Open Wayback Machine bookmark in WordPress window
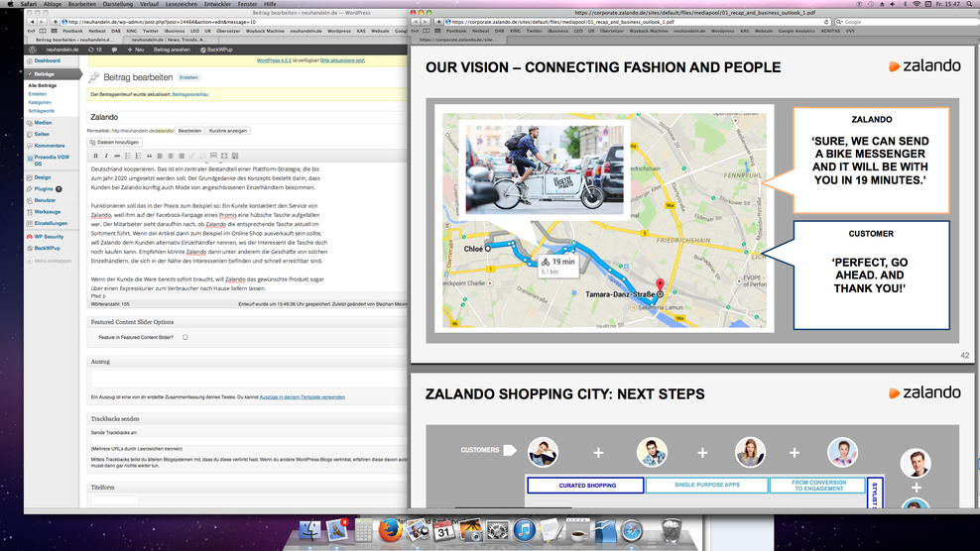 coord(264,31)
